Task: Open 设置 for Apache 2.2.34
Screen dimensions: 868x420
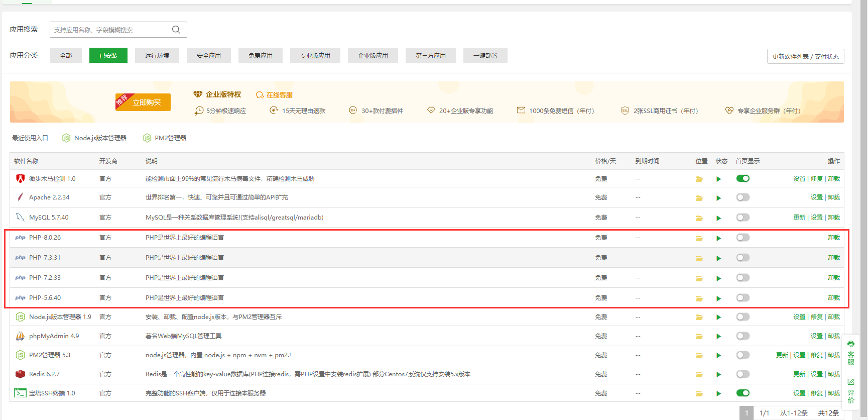Action: tap(817, 197)
